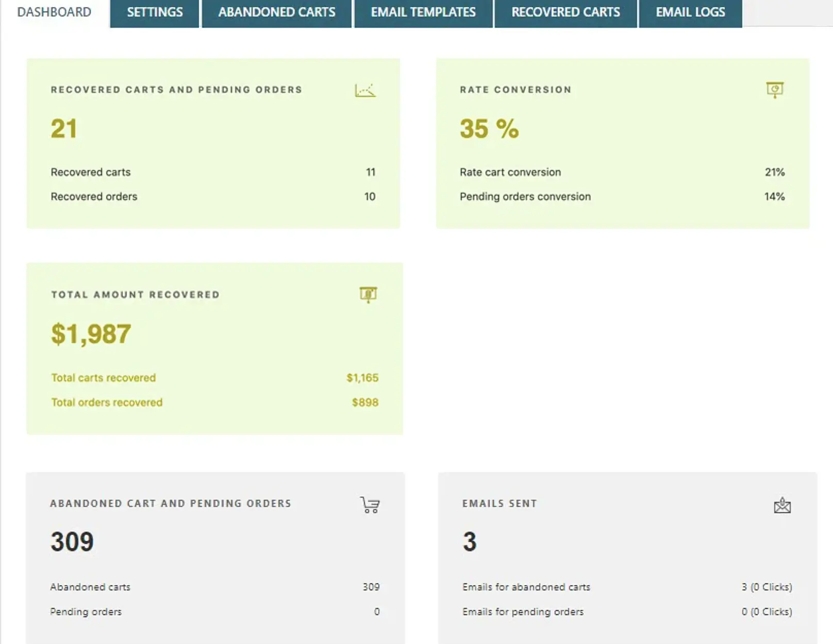This screenshot has height=644, width=833.
Task: Click the envelope icon on Emails Sent card
Action: point(781,506)
